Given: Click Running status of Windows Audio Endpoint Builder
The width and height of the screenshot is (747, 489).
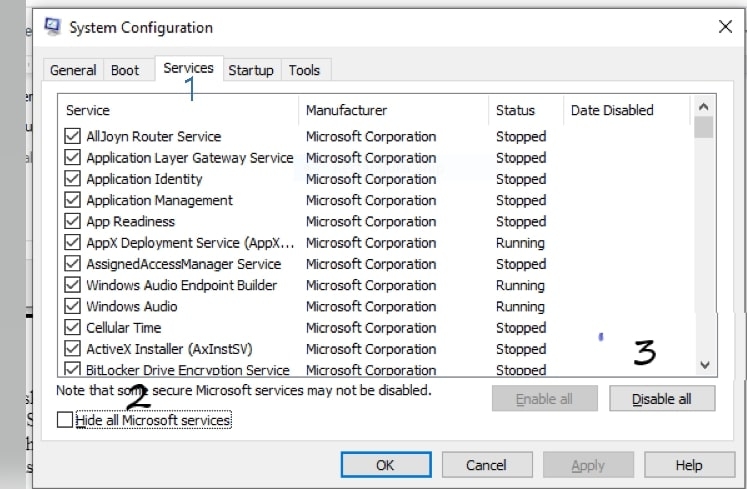Looking at the screenshot, I should (x=520, y=285).
